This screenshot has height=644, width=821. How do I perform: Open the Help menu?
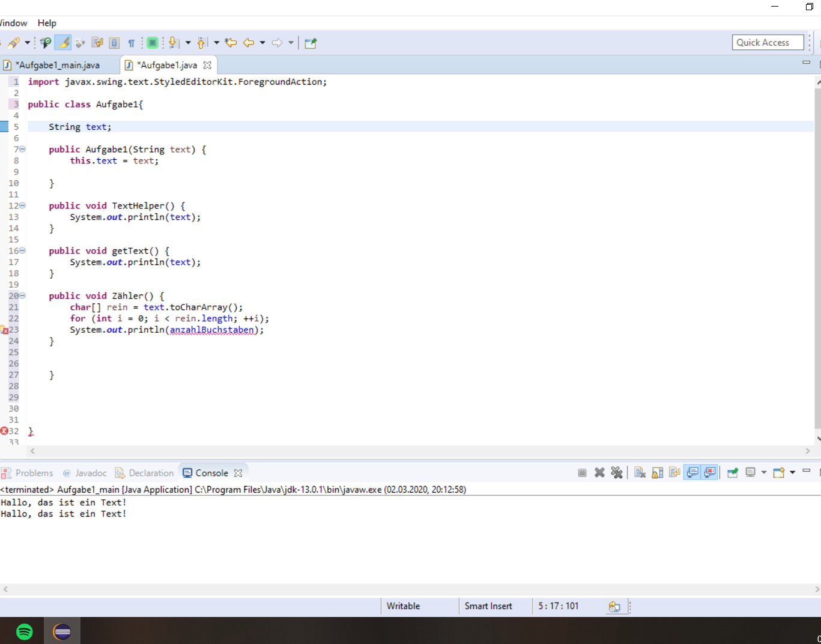46,23
